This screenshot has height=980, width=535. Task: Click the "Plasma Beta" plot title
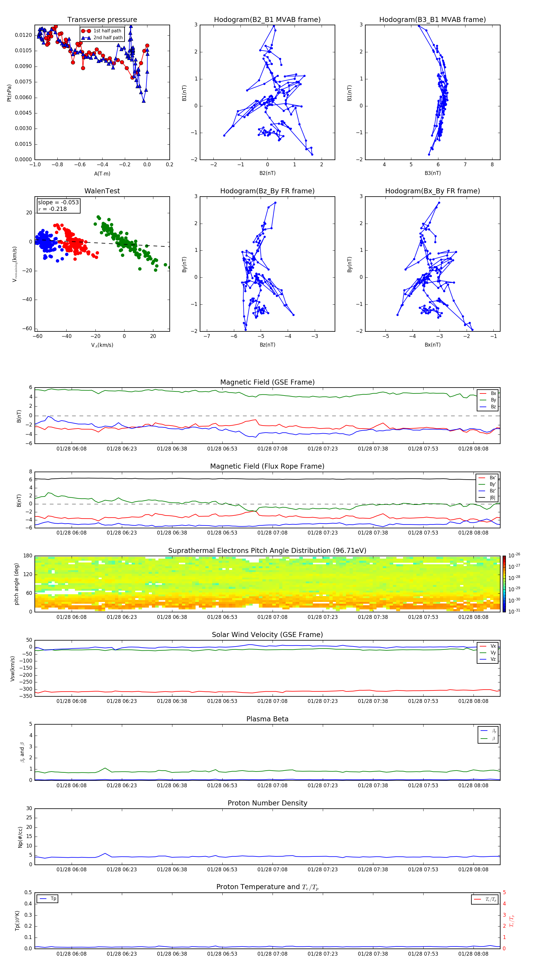click(267, 719)
